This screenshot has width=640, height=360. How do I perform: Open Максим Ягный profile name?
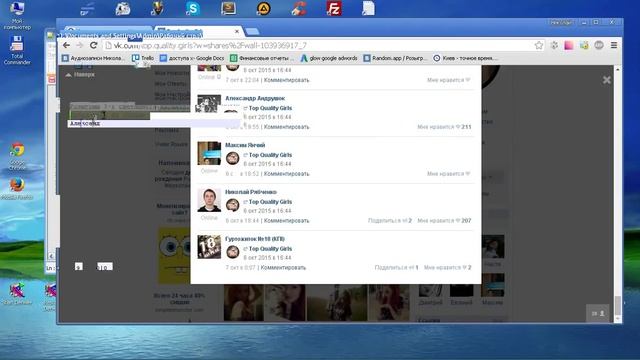(x=245, y=145)
